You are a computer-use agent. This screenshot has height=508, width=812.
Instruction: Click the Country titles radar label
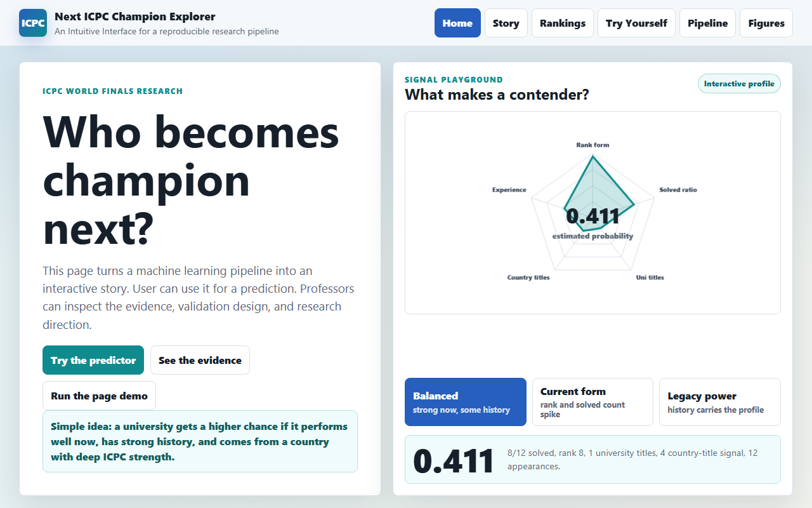(x=528, y=277)
